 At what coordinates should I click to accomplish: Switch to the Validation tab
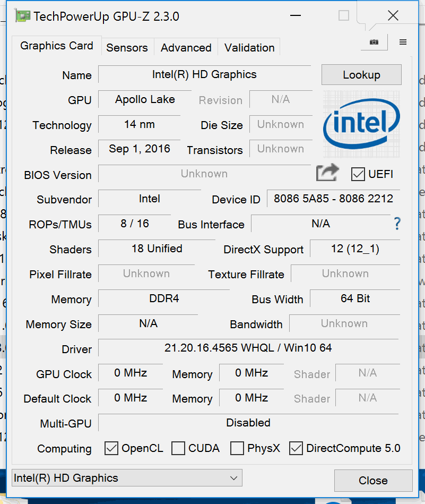coord(249,47)
